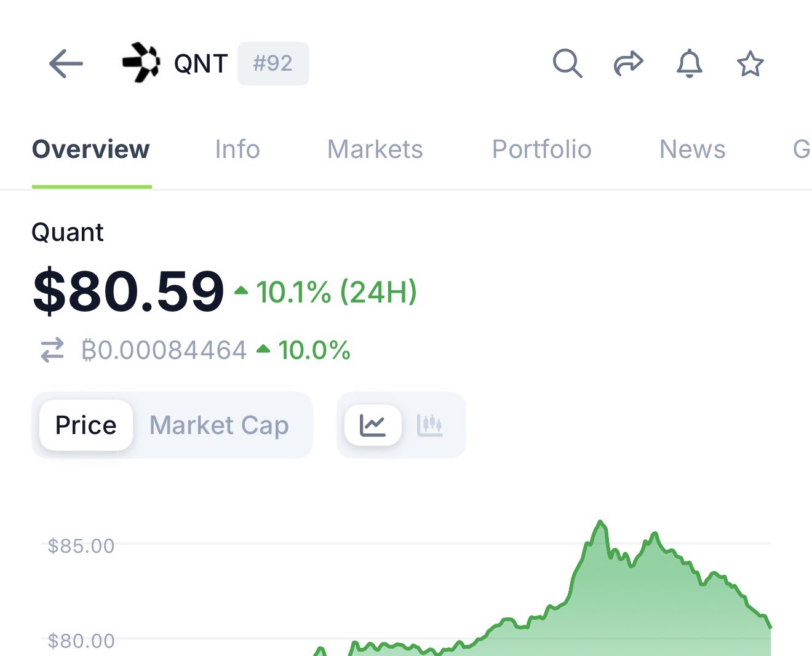Switch to candlestick chart view
Screen dimensions: 812x656
coord(430,425)
